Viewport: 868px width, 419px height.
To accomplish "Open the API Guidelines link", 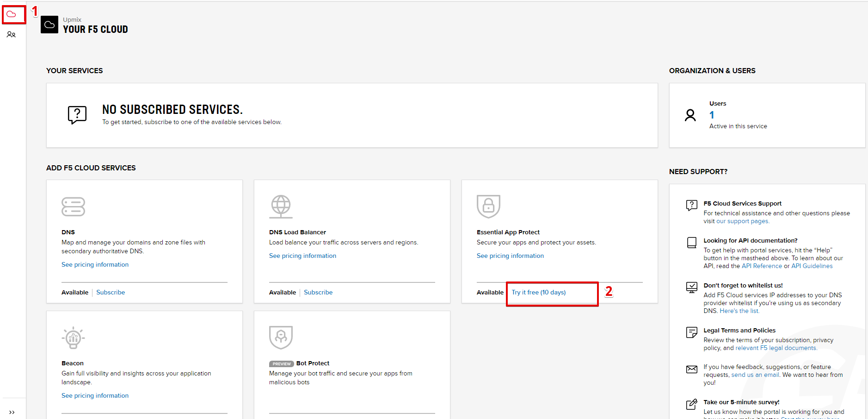I will click(x=812, y=266).
